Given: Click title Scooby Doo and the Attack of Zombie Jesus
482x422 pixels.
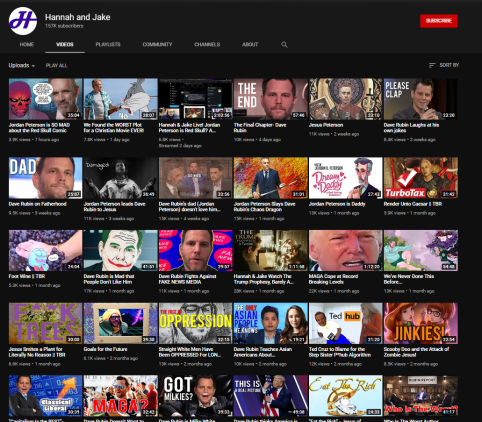Looking at the screenshot, I should tap(416, 352).
